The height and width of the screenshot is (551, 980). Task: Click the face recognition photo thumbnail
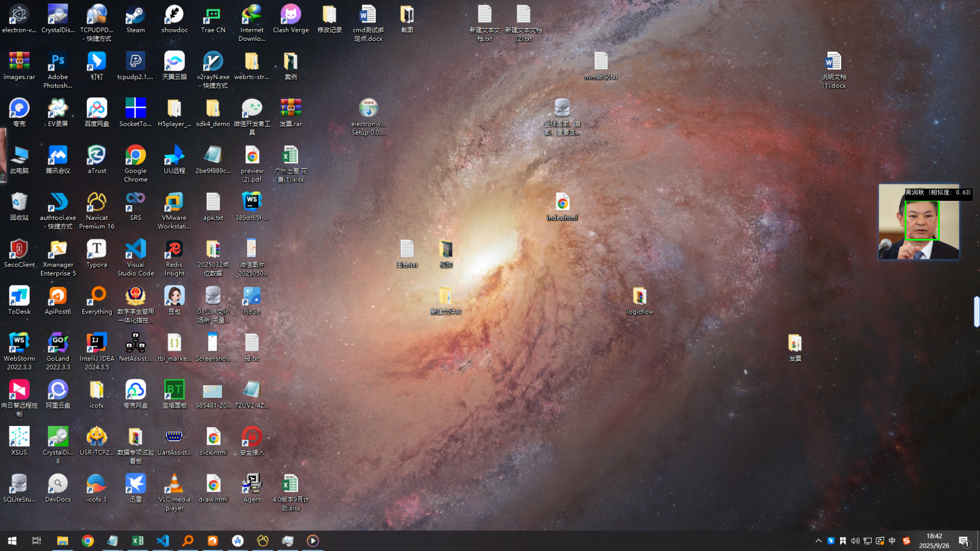point(919,223)
